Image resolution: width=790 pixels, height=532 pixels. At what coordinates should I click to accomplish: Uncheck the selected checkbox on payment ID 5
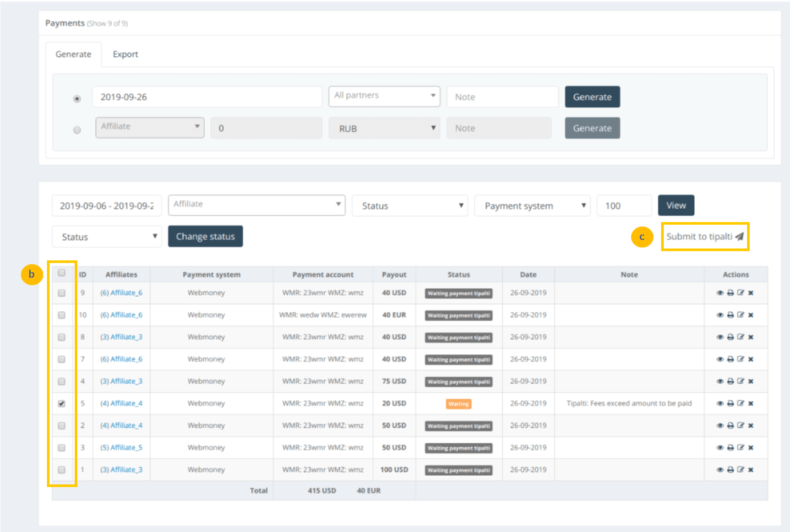61,403
